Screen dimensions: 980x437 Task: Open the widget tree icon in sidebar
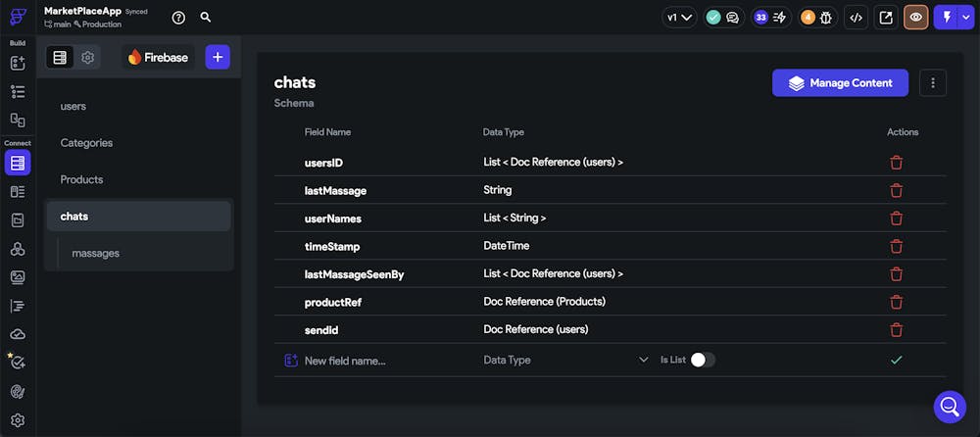tap(17, 91)
